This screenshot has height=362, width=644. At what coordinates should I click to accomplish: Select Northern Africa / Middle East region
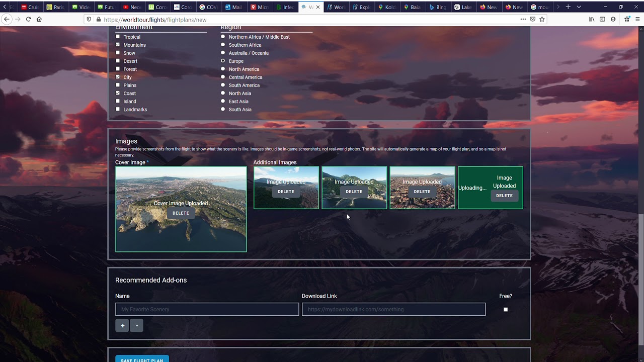(x=223, y=37)
